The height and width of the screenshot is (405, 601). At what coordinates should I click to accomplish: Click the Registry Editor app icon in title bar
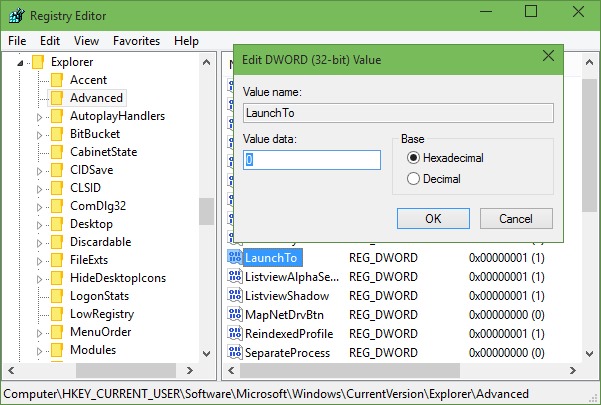(x=16, y=16)
